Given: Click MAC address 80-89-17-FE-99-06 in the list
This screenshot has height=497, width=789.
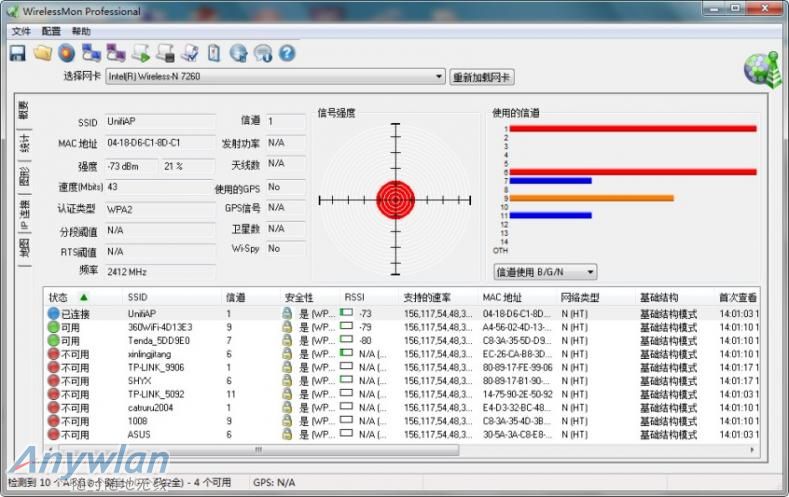Looking at the screenshot, I should tap(517, 367).
